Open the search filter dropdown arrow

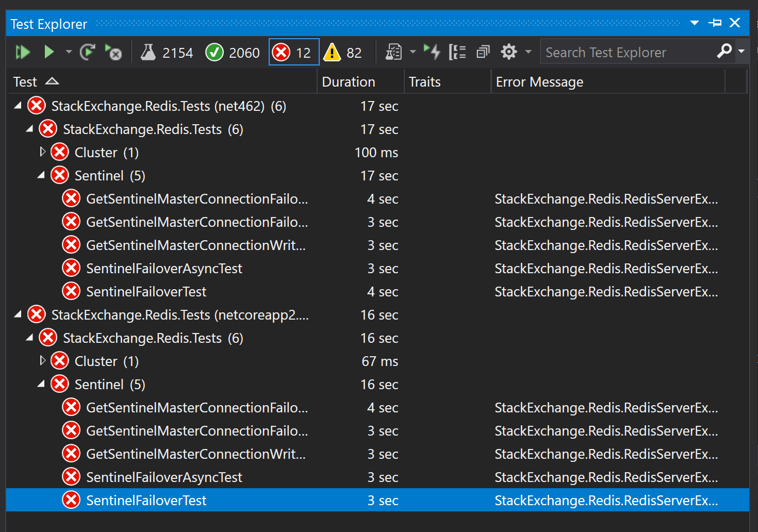(741, 52)
